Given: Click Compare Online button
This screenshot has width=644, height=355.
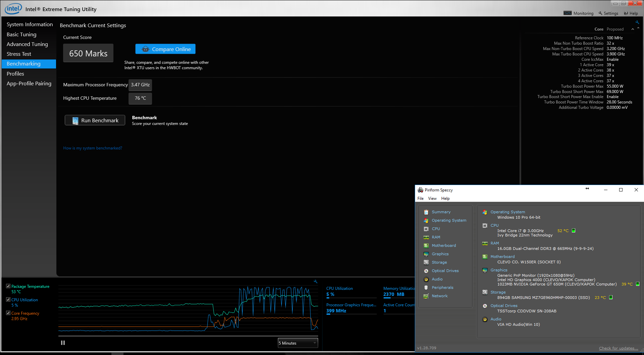Looking at the screenshot, I should point(165,49).
